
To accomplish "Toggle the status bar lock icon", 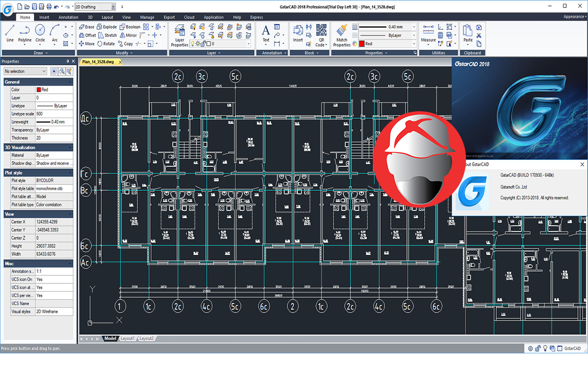I will 538,349.
